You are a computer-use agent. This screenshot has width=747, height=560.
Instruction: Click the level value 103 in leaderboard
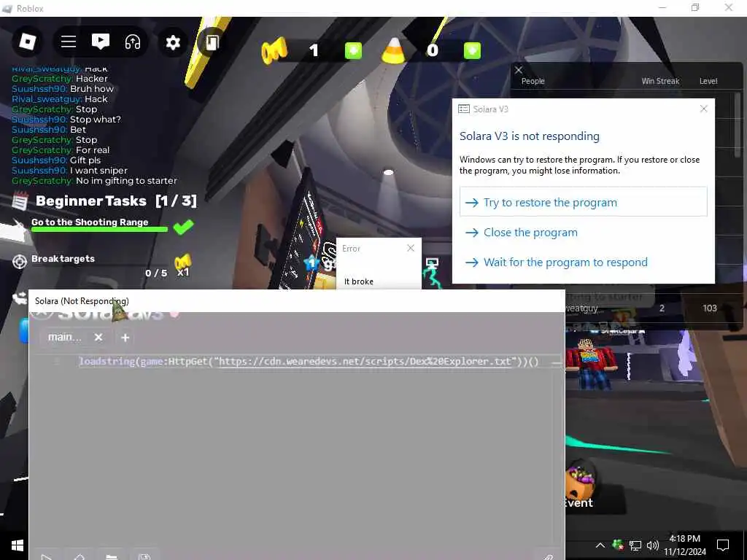pyautogui.click(x=710, y=308)
